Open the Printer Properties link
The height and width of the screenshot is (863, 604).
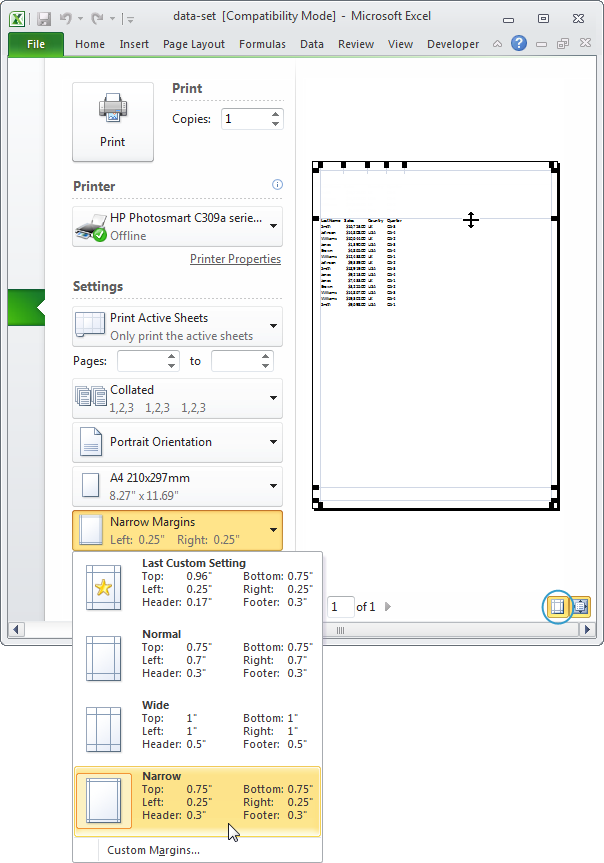pyautogui.click(x=235, y=259)
